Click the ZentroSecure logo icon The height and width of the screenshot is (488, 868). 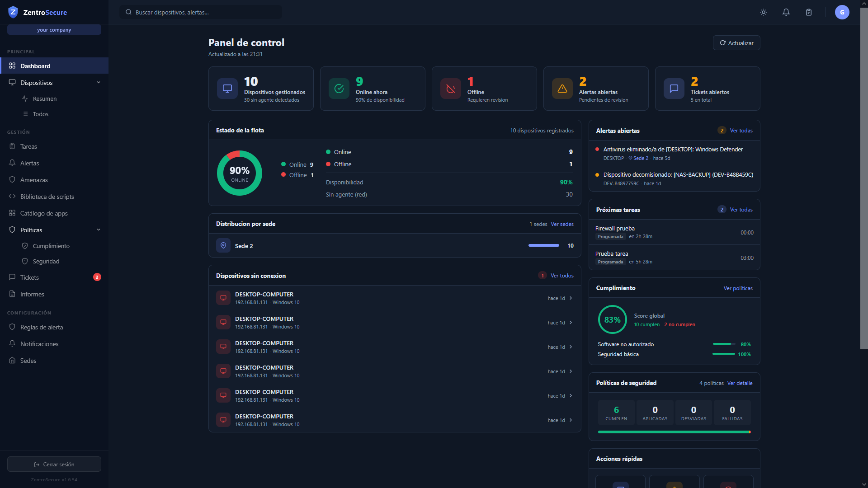pos(13,12)
